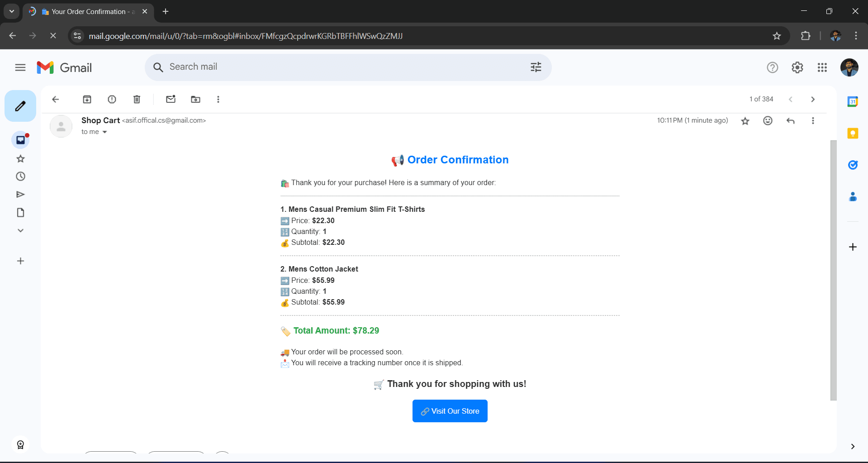Viewport: 868px width, 463px height.
Task: Open the browser tab search dropdown
Action: tap(11, 11)
